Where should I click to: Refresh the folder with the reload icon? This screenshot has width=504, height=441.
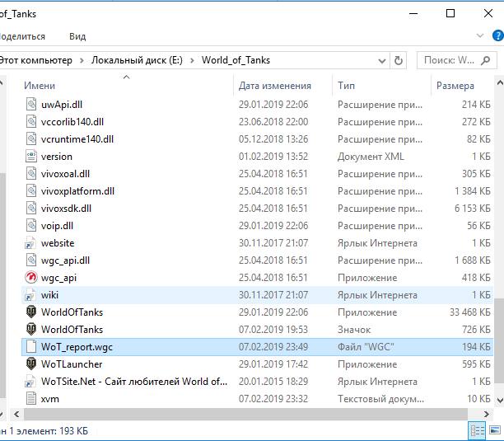(399, 60)
